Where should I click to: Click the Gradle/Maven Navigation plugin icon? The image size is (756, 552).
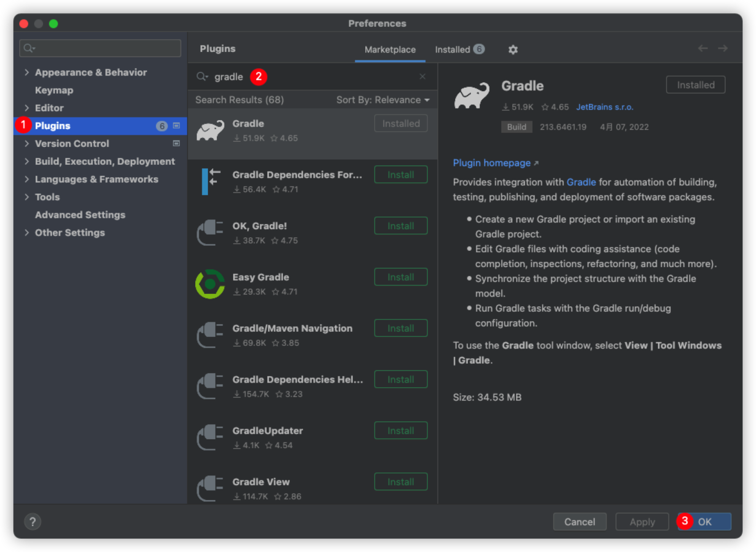(210, 335)
